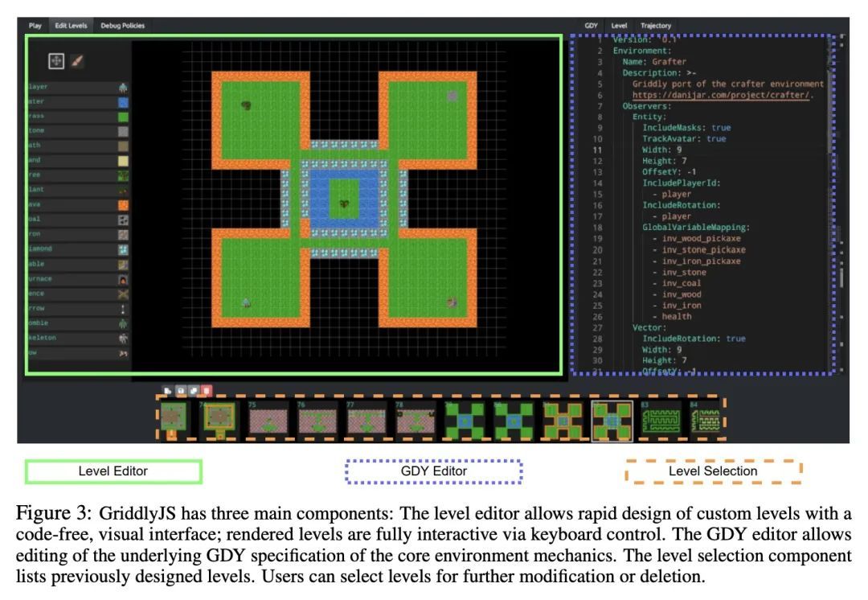Pick the diamond tile icon

tap(123, 250)
